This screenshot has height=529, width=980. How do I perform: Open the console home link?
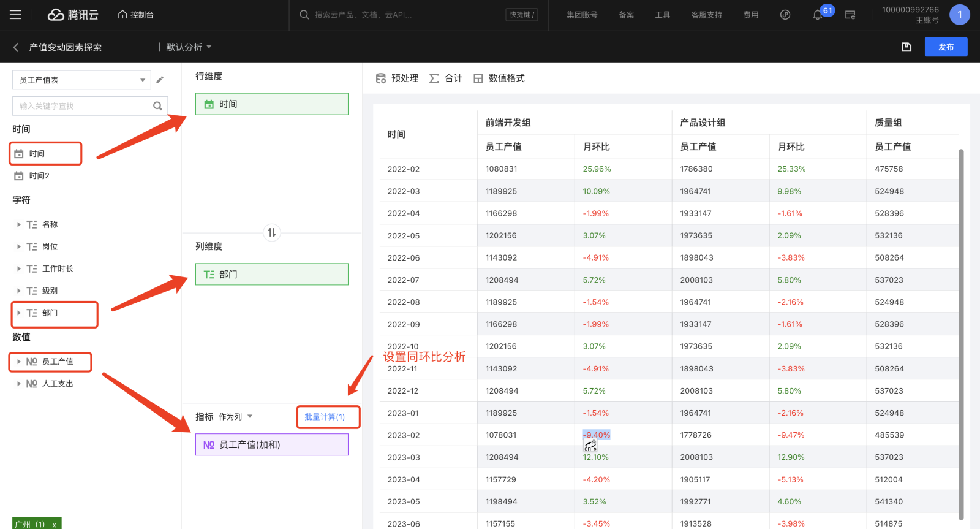[x=135, y=15]
